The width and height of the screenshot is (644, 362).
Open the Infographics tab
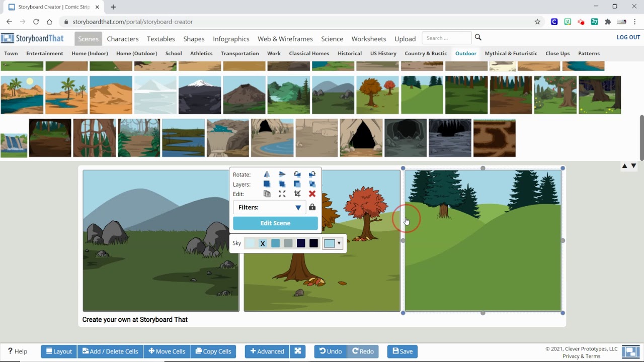tap(231, 39)
